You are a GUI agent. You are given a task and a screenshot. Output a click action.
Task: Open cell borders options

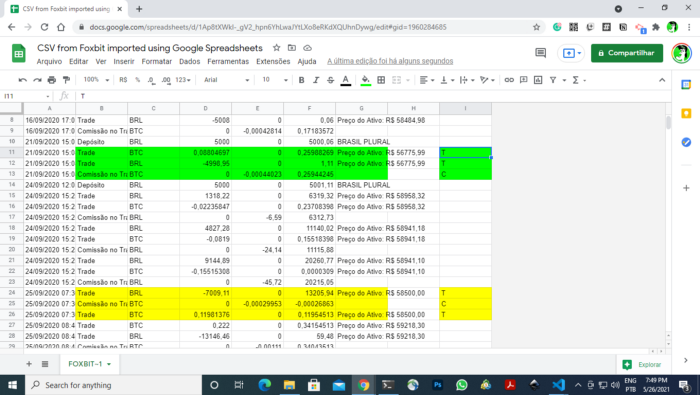point(381,80)
